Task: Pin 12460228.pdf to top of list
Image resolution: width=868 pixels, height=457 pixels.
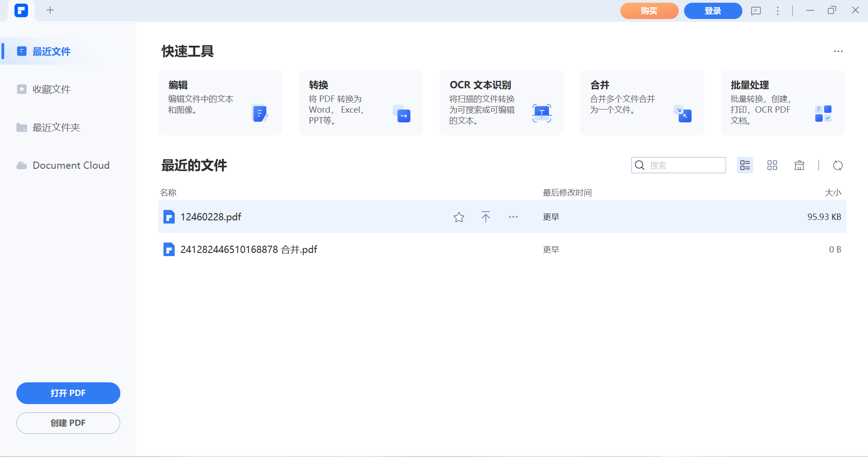Action: pyautogui.click(x=486, y=217)
